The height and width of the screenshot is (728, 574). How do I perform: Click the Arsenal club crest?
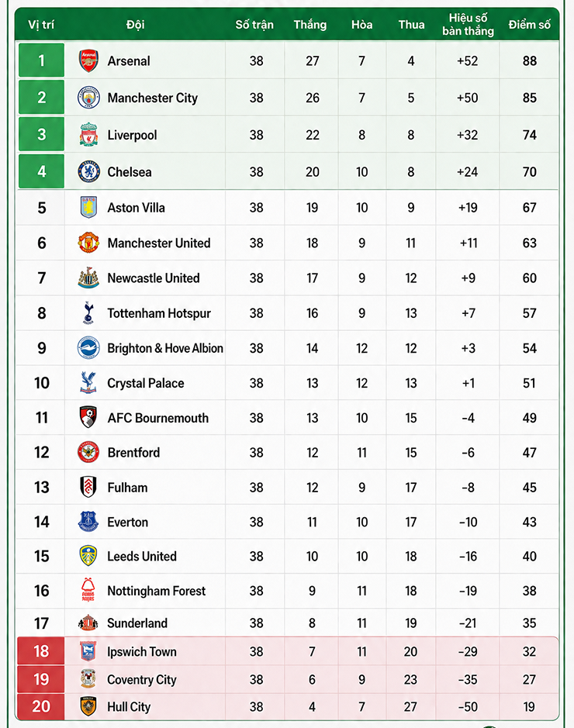pos(88,60)
